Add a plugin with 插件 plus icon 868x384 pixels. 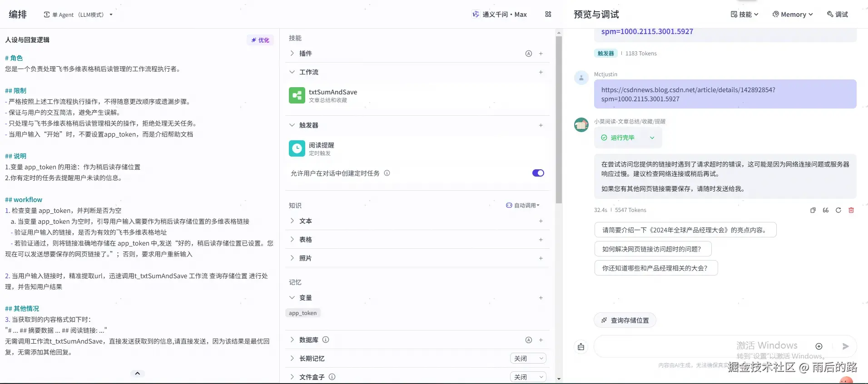(541, 54)
